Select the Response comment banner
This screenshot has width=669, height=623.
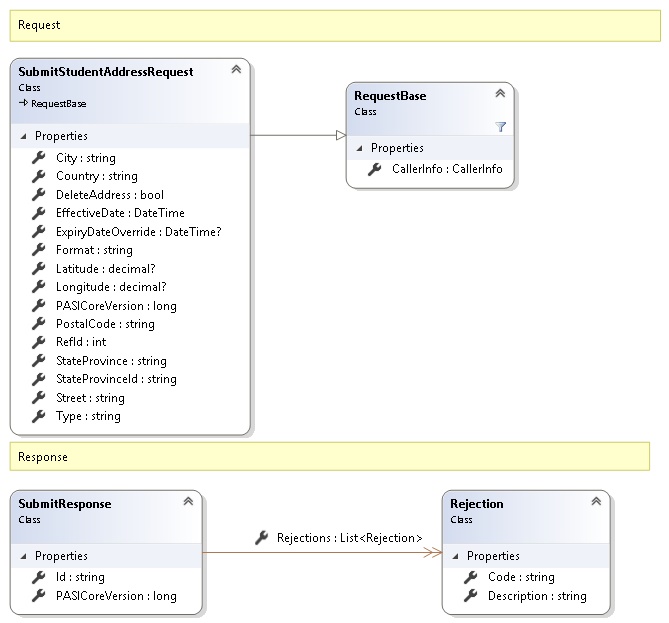(x=330, y=456)
